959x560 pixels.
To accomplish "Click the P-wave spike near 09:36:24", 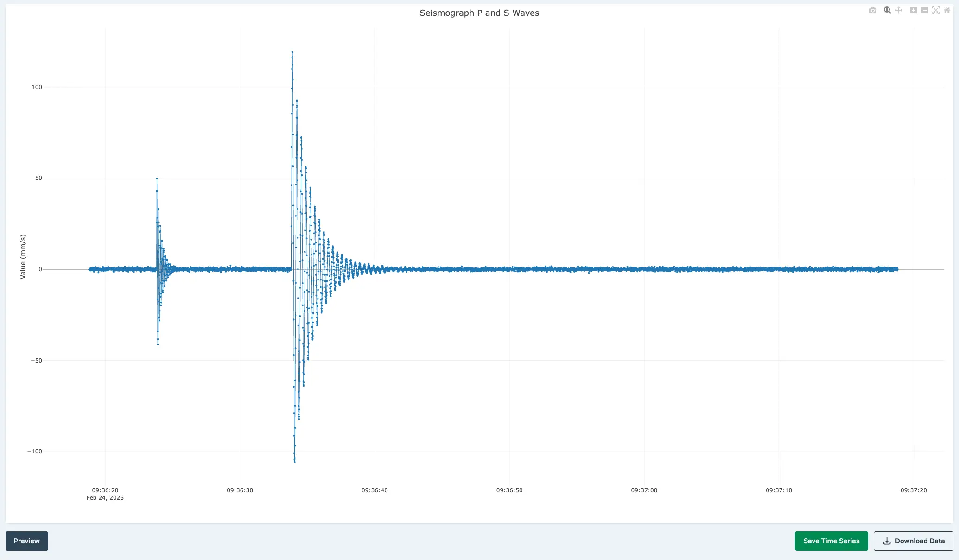I will click(x=157, y=178).
